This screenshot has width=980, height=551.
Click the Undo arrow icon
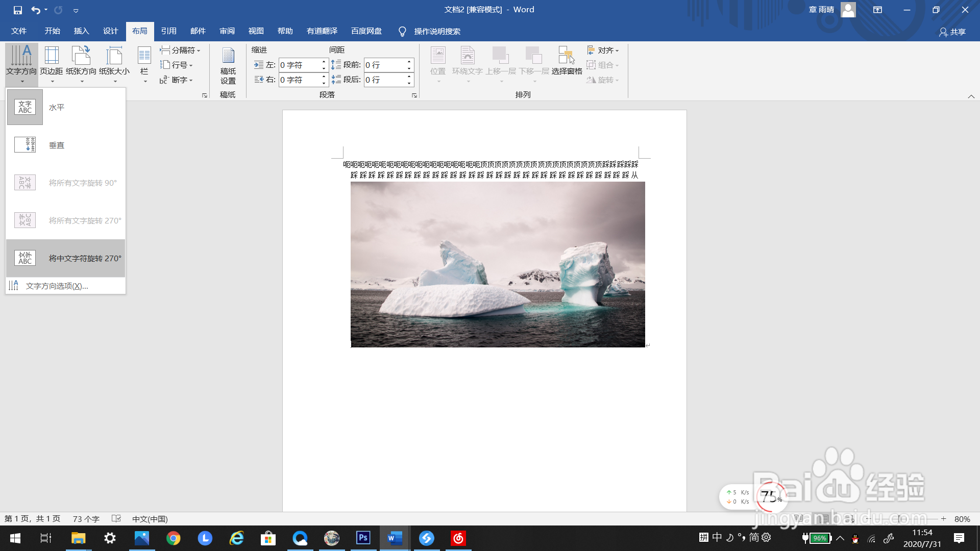[x=35, y=10]
